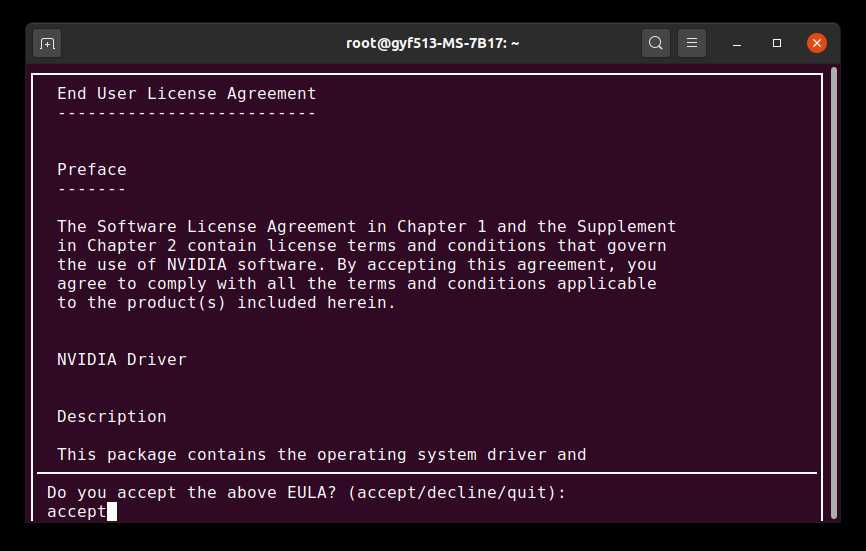Click the 'End User License Agreement' heading

(187, 94)
